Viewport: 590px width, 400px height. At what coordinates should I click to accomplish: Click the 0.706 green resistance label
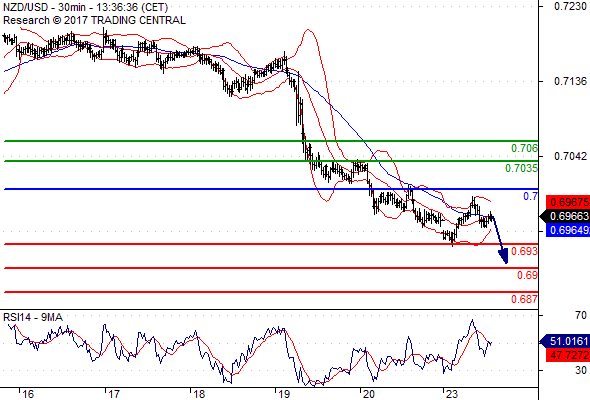tap(524, 148)
